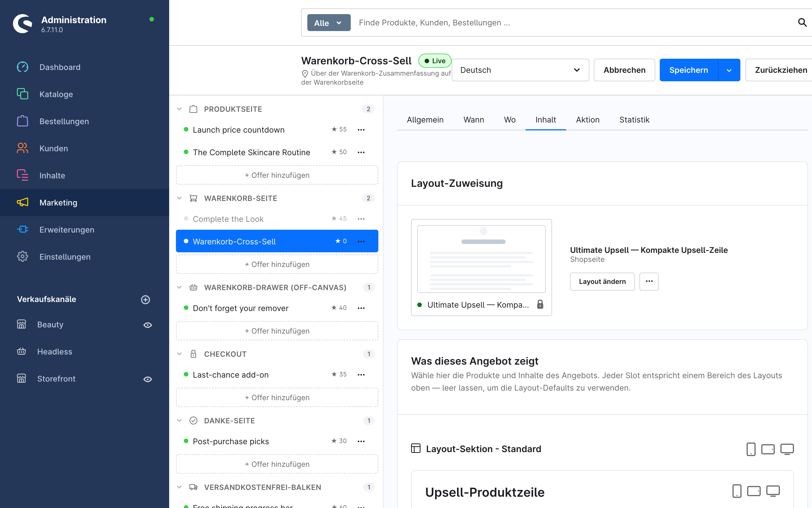Select mobile view for Upsell-Produktzeile
This screenshot has height=508, width=812.
[x=737, y=491]
